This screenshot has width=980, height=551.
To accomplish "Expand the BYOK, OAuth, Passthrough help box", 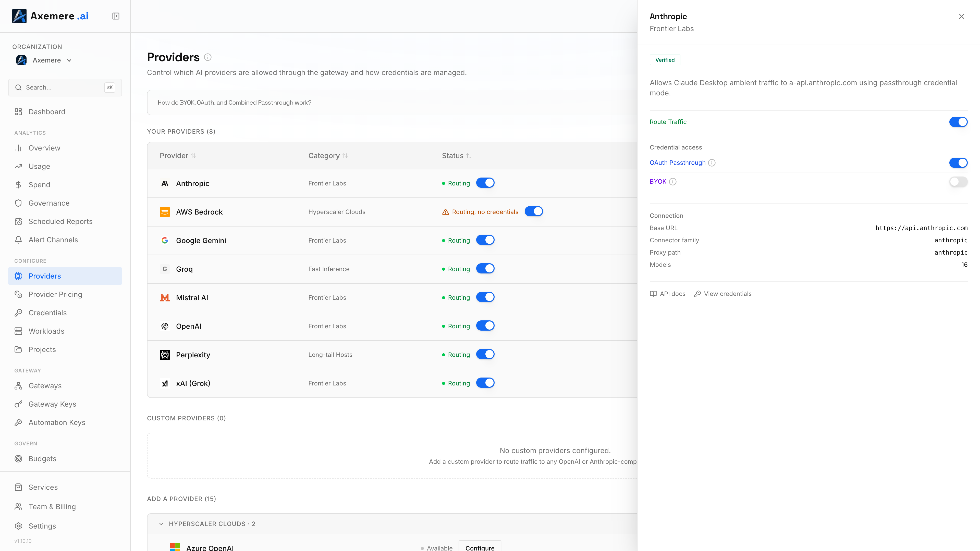I will click(x=392, y=103).
